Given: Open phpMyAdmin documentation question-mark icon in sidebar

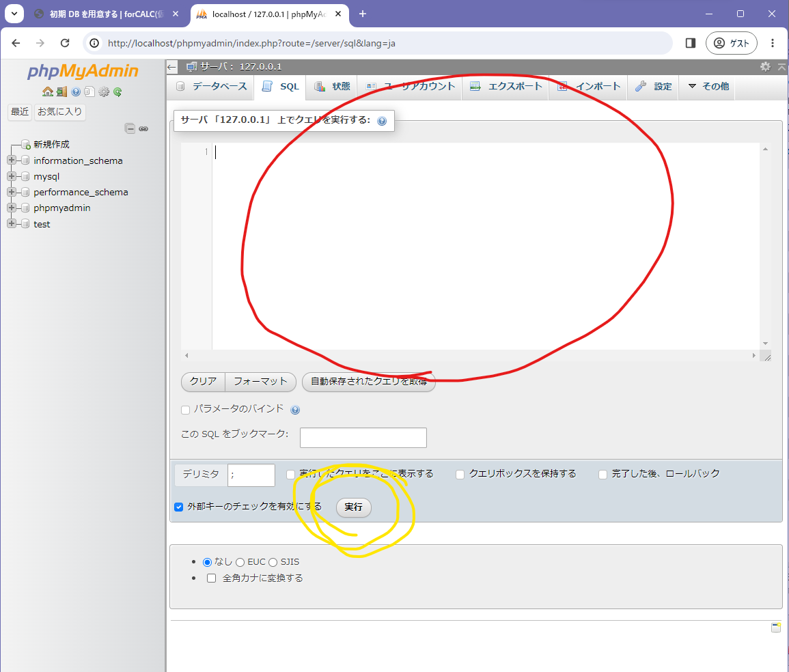Looking at the screenshot, I should point(76,92).
